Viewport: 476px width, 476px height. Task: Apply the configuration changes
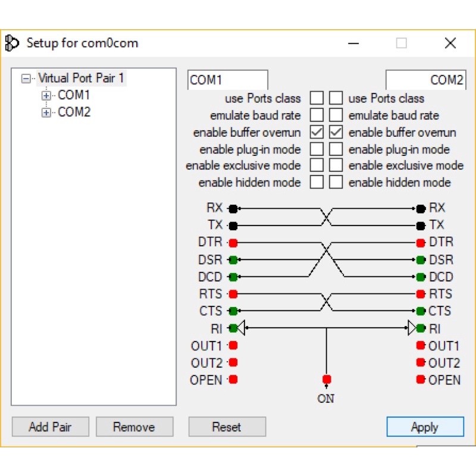point(425,427)
